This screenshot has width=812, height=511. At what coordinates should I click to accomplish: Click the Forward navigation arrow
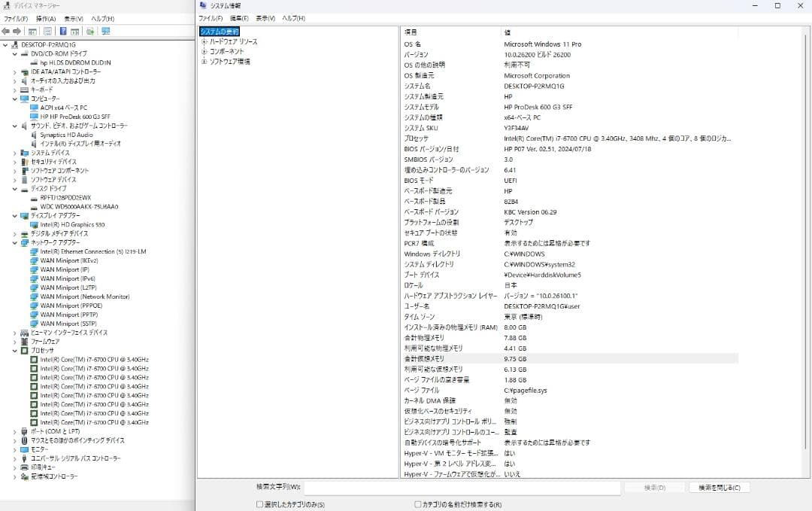point(17,31)
